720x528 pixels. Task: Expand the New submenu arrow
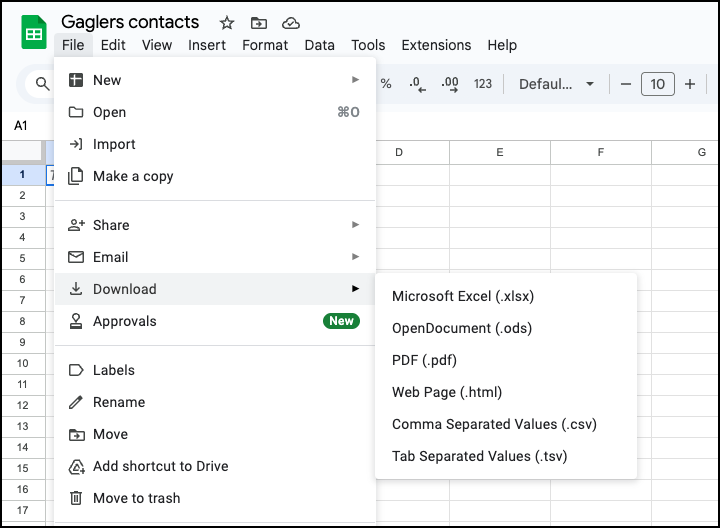(355, 80)
